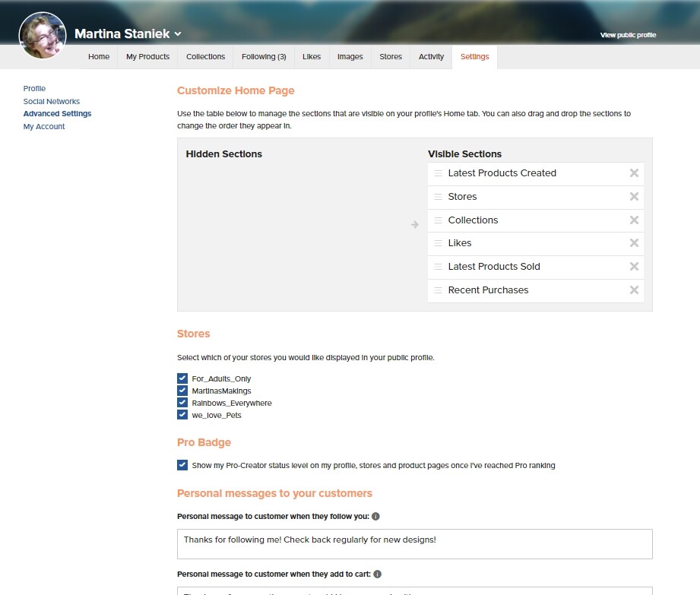Hide Recent Purchases section via X
The image size is (700, 595).
tap(634, 290)
